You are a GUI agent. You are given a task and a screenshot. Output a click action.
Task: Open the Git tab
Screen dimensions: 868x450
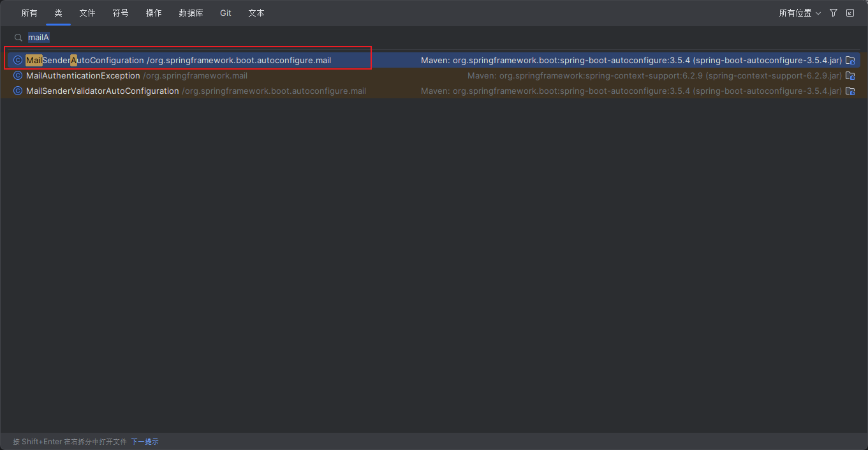tap(226, 13)
